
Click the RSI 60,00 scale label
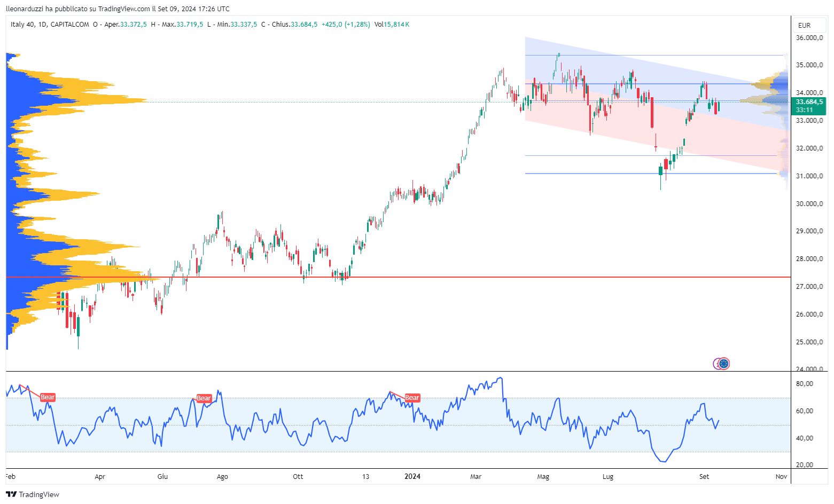point(804,411)
